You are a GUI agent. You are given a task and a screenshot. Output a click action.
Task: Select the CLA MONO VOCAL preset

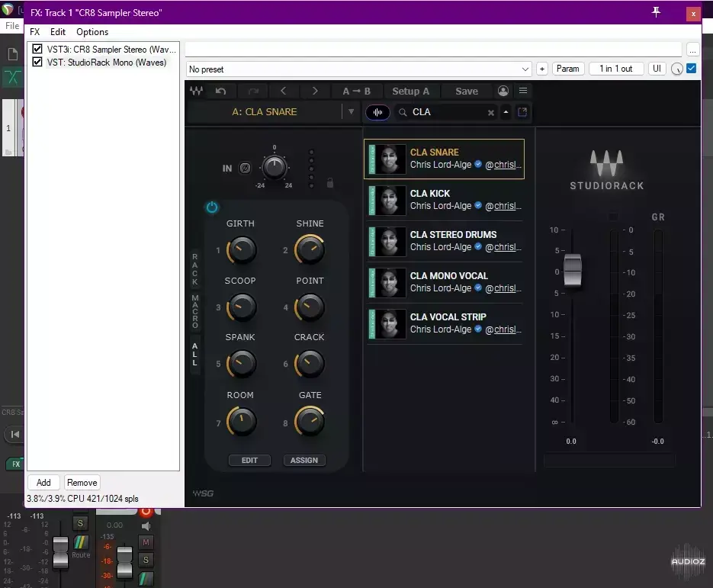(445, 282)
